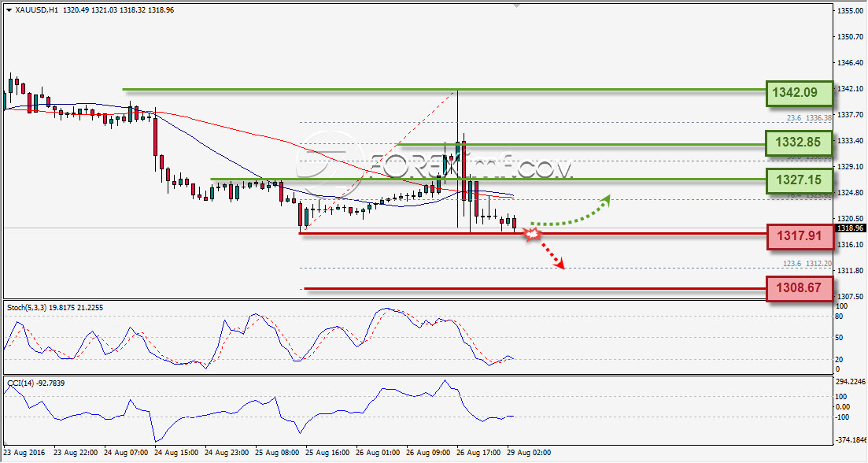The image size is (868, 463).
Task: Click the OHLC quote values 1320.49 1321.03 1318.32 1318.96
Action: click(119, 10)
